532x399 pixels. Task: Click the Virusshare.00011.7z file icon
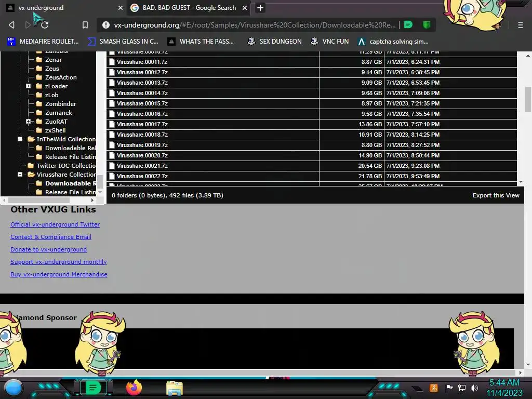tap(112, 62)
